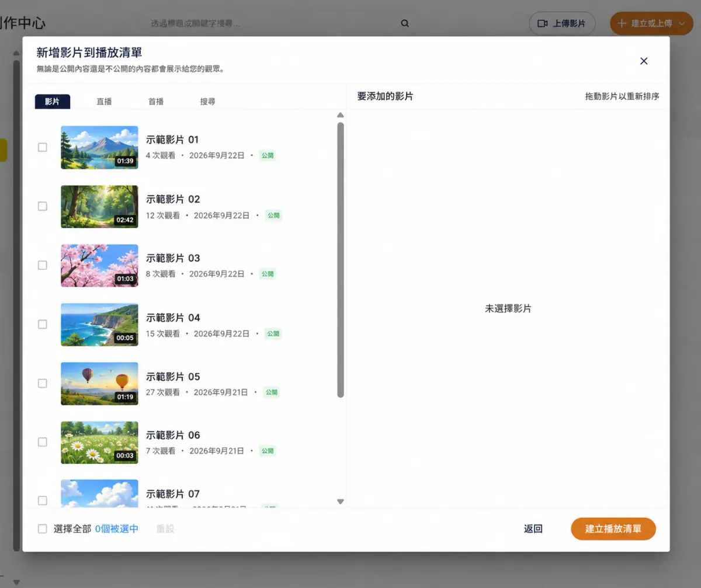Open thumbnail of 示範影片 01 mountain lake

[x=99, y=147]
